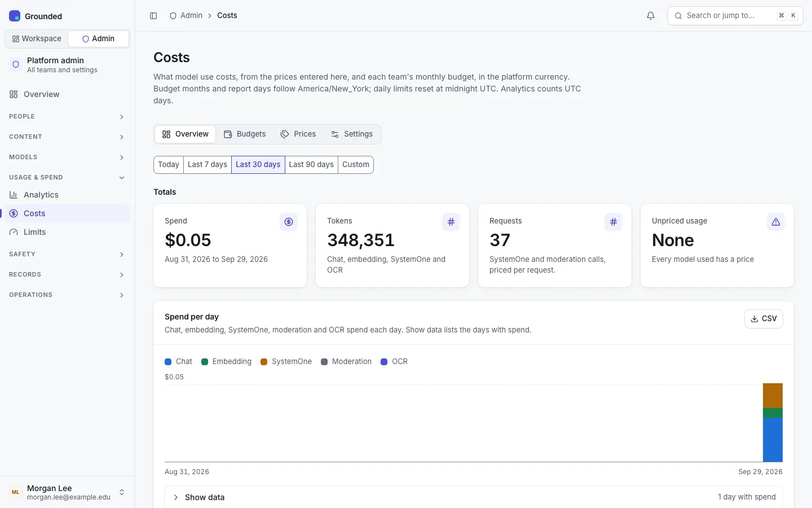The image size is (812, 508).
Task: Click the 348,351 tokens value
Action: pos(361,240)
